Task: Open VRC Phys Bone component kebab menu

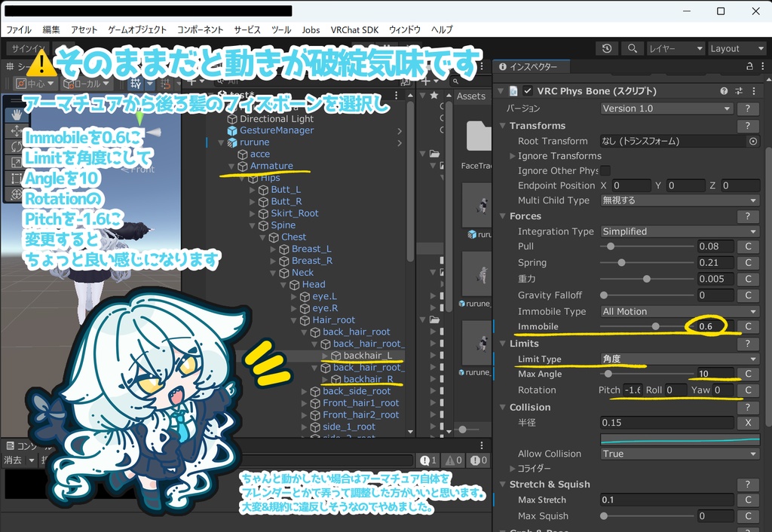Action: (x=754, y=91)
